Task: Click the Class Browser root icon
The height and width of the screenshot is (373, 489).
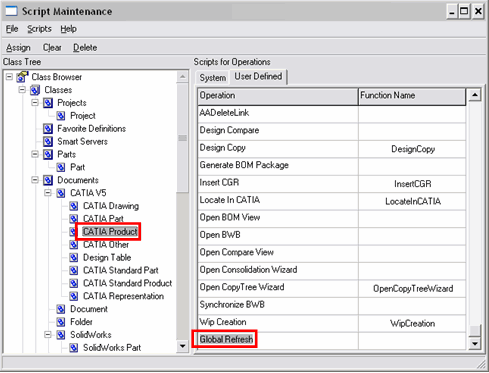Action: pyautogui.click(x=22, y=77)
